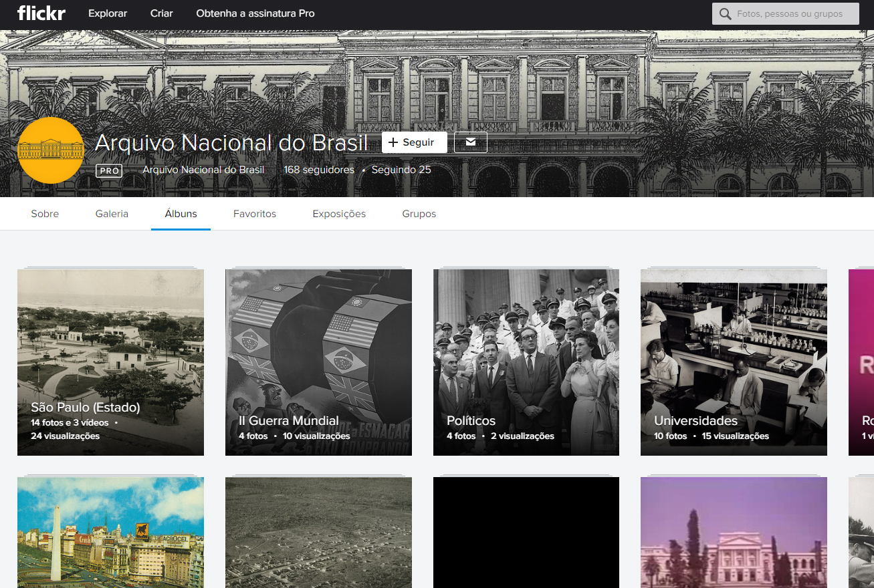Click Obtenha a assinatura Pro
The width and height of the screenshot is (874, 588).
click(x=255, y=13)
